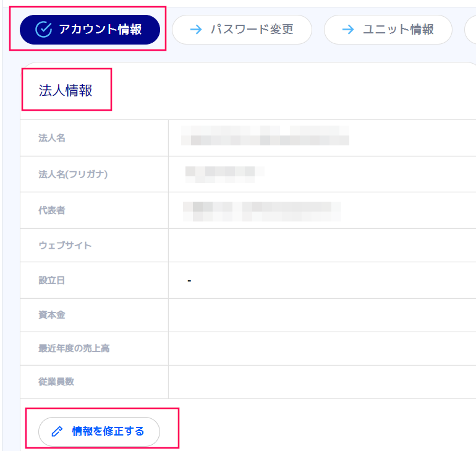Screen dimensions: 476x451
Task: Click the 資本金 row label
Action: [52, 315]
